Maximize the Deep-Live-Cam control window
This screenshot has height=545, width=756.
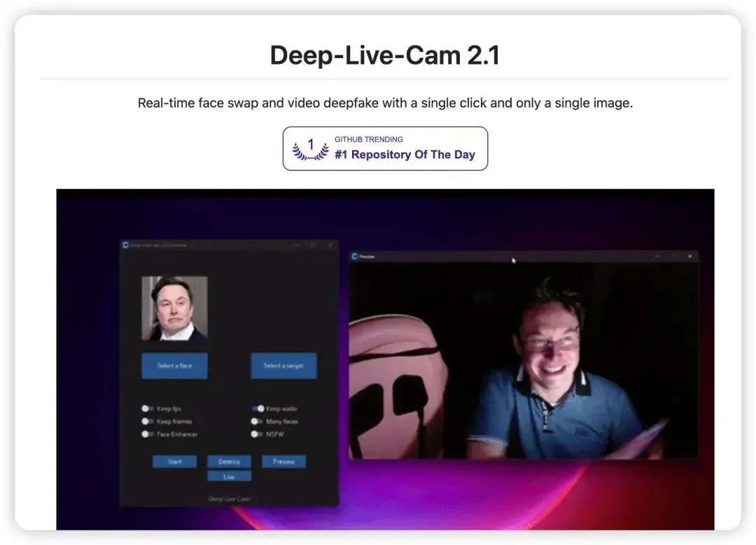point(314,245)
